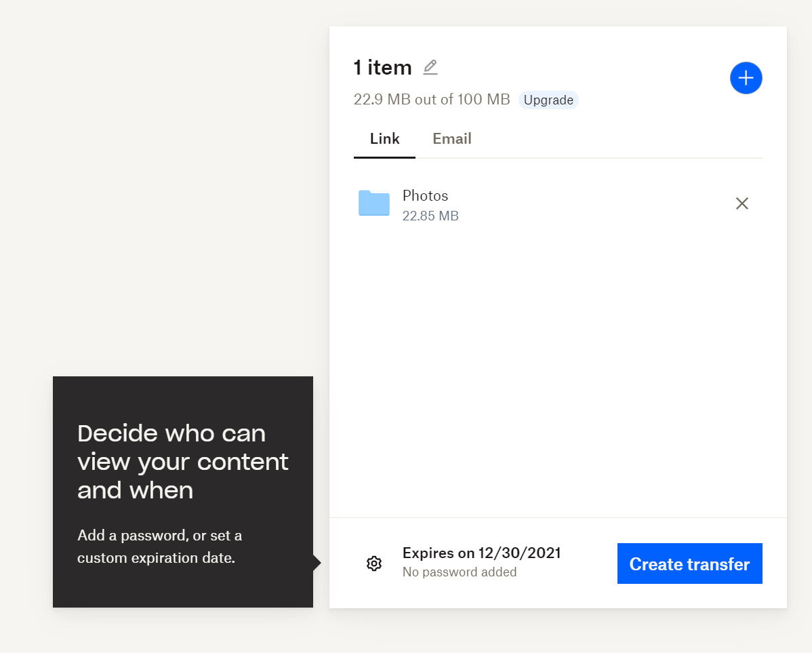This screenshot has height=653, width=812.
Task: Click the 22.9 MB storage usage text
Action: tap(431, 99)
